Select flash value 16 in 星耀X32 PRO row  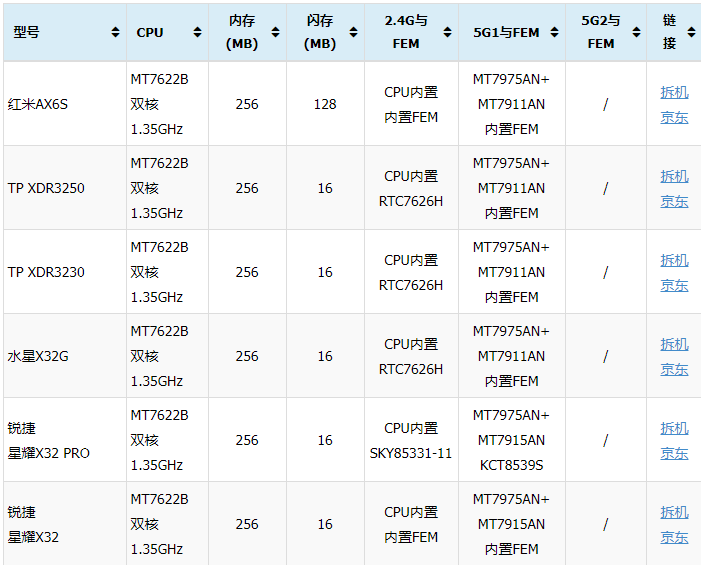(x=325, y=440)
